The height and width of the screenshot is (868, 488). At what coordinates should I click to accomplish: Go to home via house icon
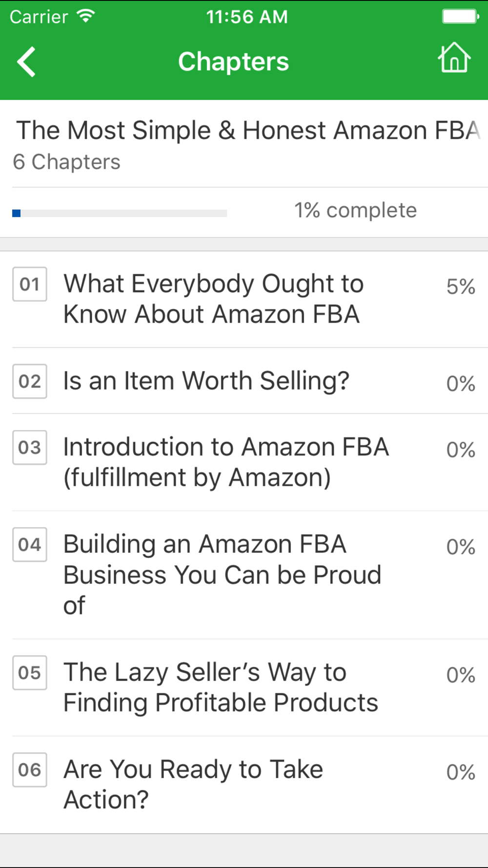(x=454, y=58)
